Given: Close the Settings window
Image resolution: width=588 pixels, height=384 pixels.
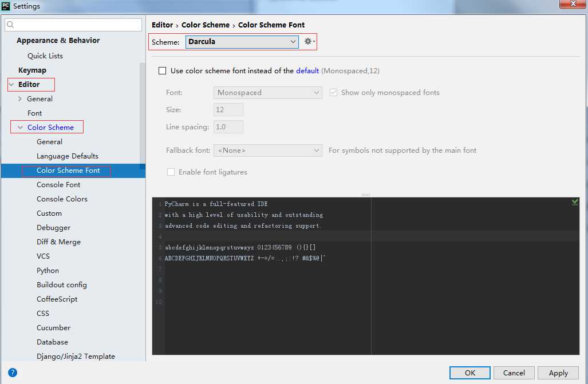Looking at the screenshot, I should click(573, 4).
